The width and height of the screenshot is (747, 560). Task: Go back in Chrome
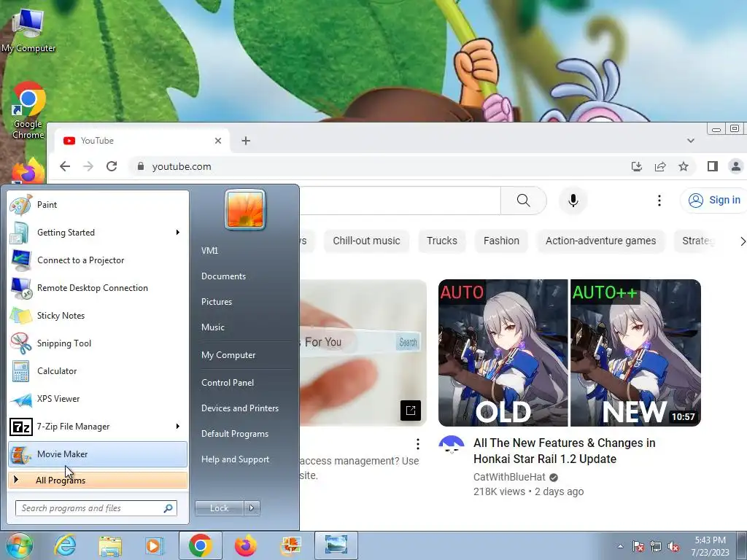(65, 166)
